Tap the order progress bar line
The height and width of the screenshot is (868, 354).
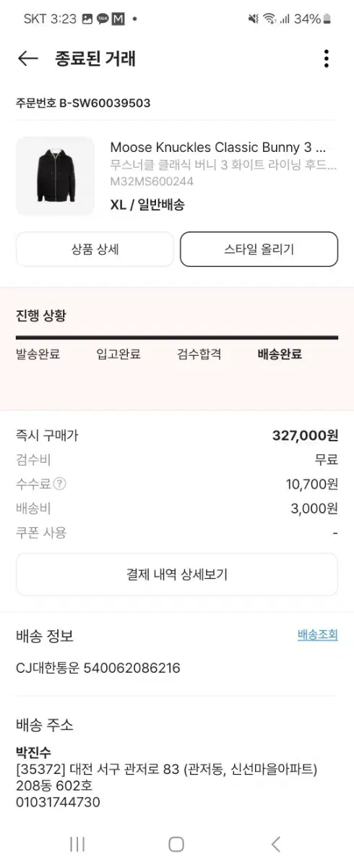177,337
